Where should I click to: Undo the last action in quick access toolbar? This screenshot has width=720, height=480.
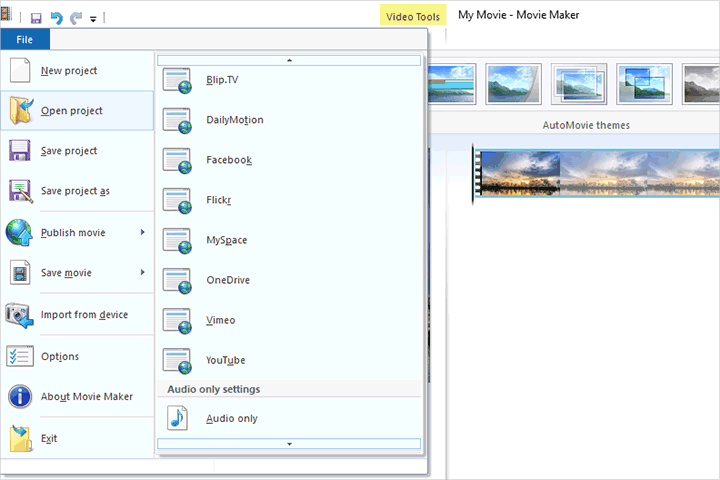coord(56,18)
